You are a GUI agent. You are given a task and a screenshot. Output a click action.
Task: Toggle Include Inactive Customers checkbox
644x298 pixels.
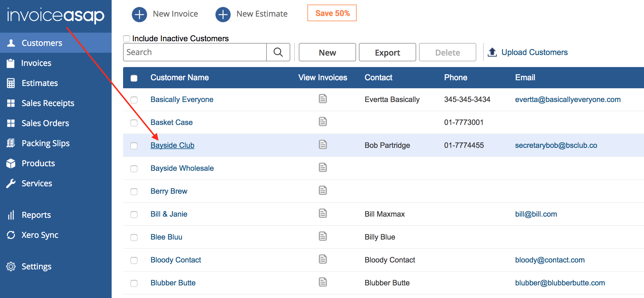(127, 38)
